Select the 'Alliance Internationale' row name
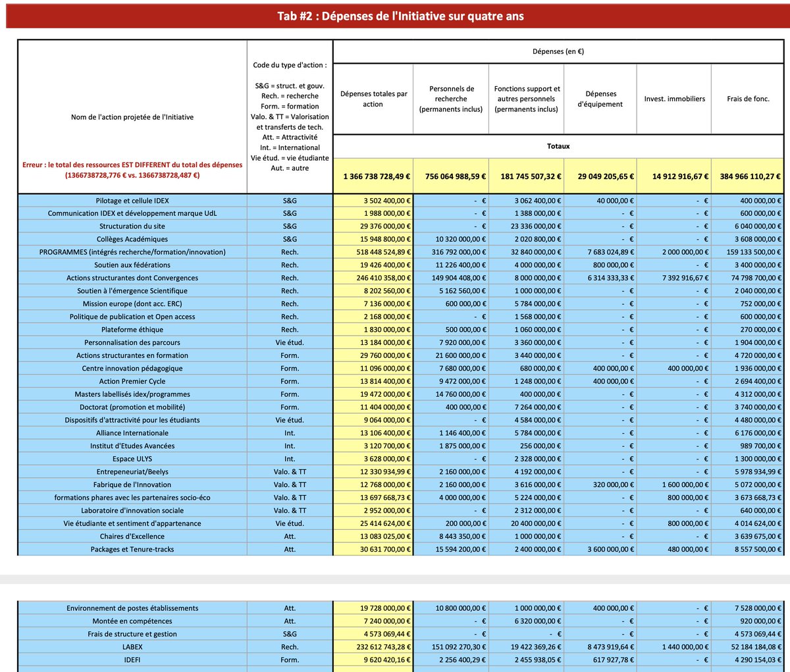 (132, 433)
